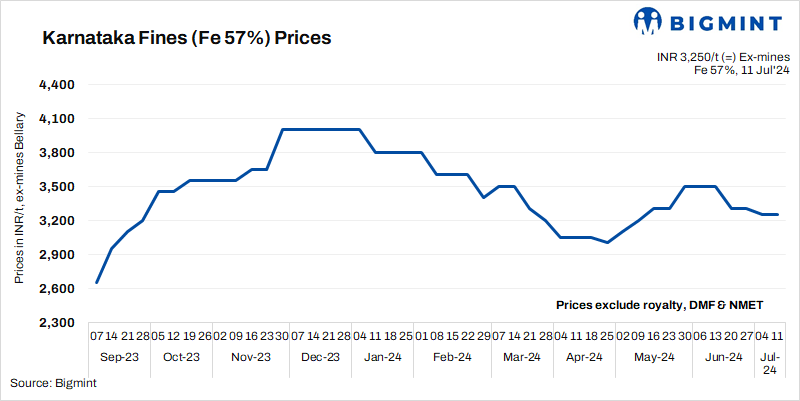Click the Jul-24 month label
This screenshot has height=401, width=800.
[x=769, y=363]
